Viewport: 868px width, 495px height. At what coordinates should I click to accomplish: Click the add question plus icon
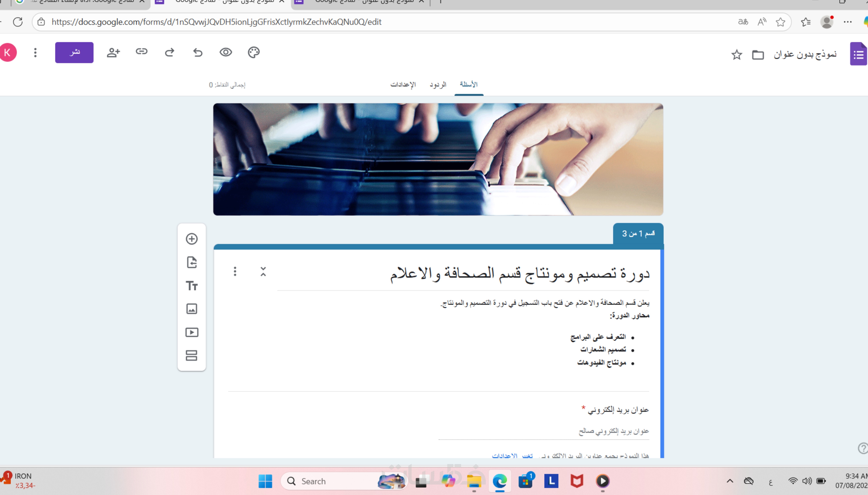(191, 239)
